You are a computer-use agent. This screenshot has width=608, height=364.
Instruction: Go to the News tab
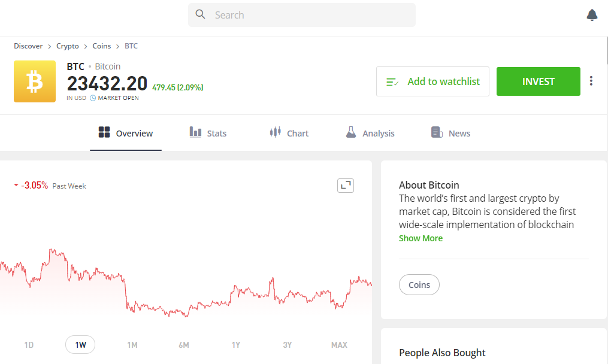(450, 133)
